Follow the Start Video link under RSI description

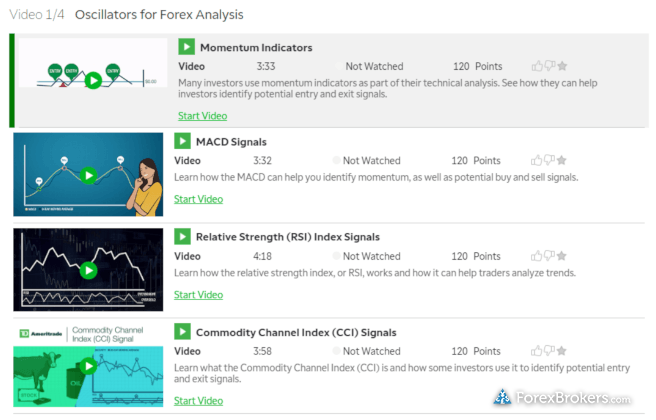click(198, 295)
